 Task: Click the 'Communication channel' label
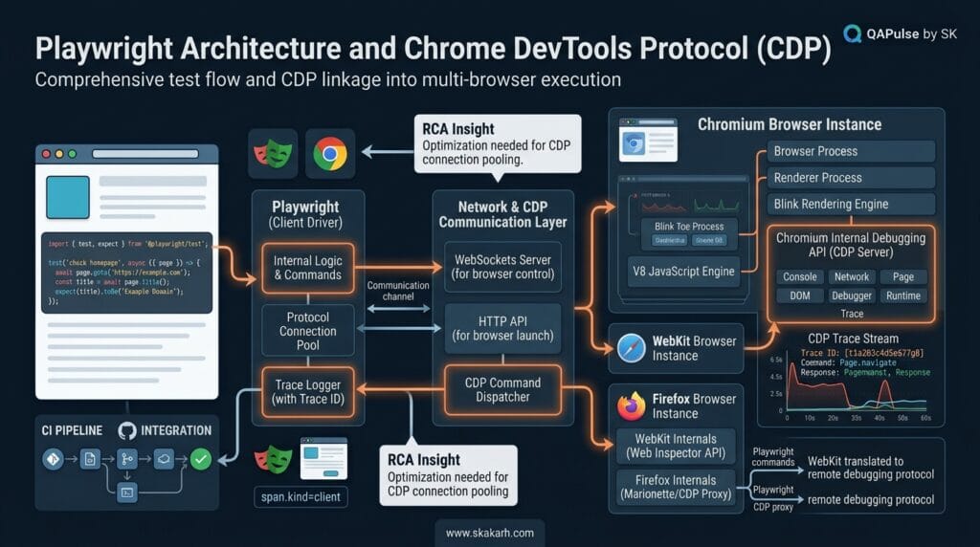(398, 291)
